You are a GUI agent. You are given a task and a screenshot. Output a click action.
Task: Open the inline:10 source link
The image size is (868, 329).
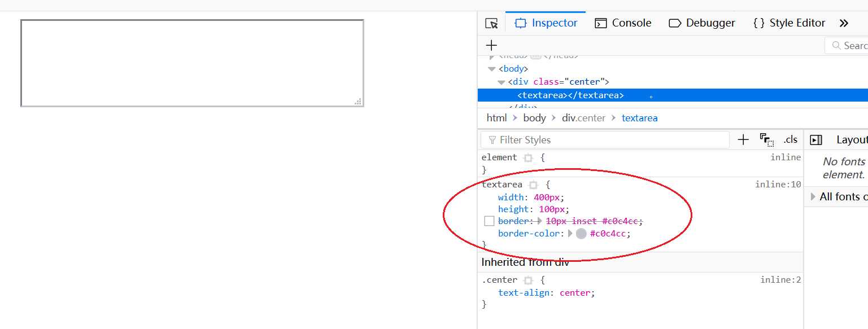tap(778, 185)
